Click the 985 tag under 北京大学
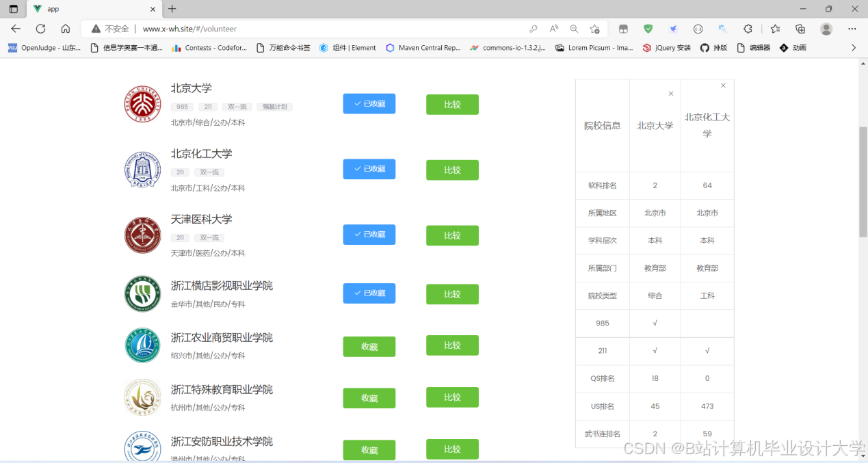Screen dimensions: 868x463 click(182, 107)
